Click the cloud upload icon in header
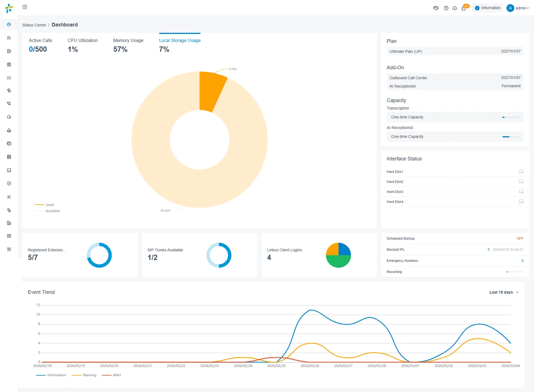This screenshot has height=392, width=534. [x=455, y=8]
